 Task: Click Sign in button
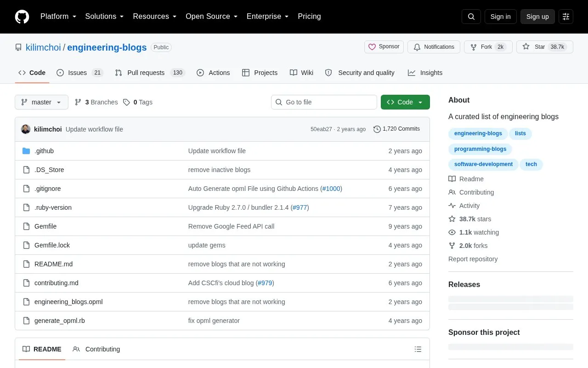coord(500,17)
